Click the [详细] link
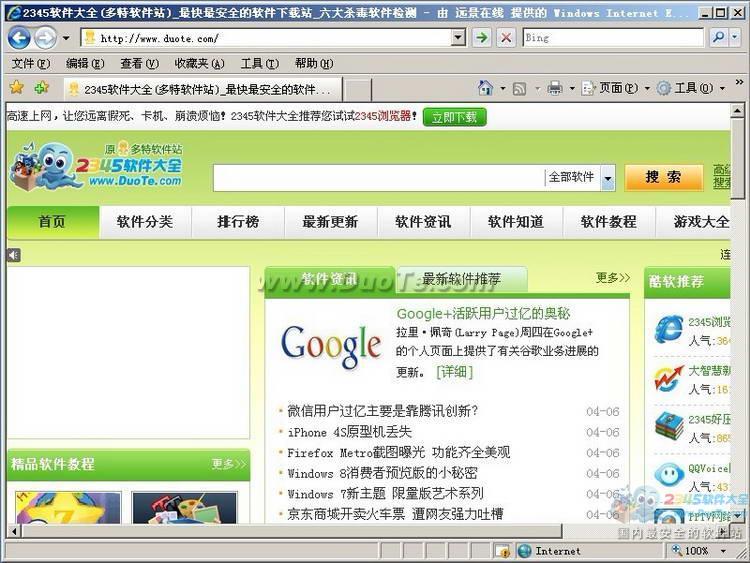This screenshot has height=563, width=750. pos(454,372)
